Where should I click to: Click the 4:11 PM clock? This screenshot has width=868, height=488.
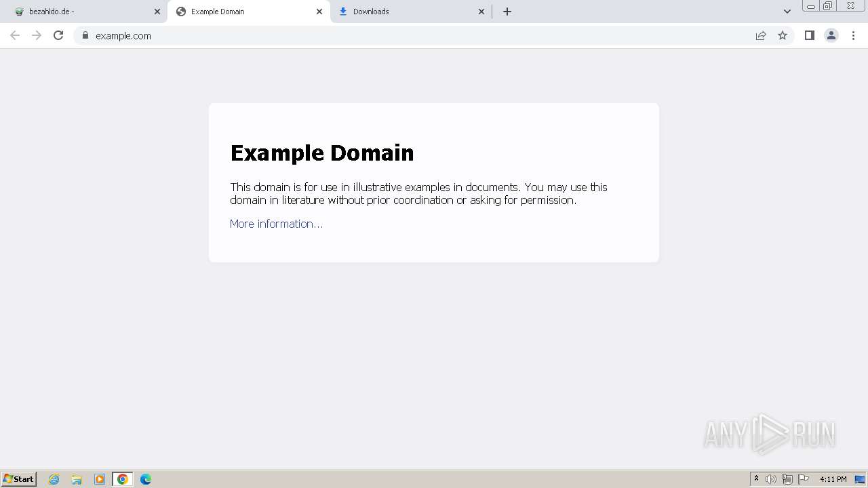pyautogui.click(x=833, y=479)
